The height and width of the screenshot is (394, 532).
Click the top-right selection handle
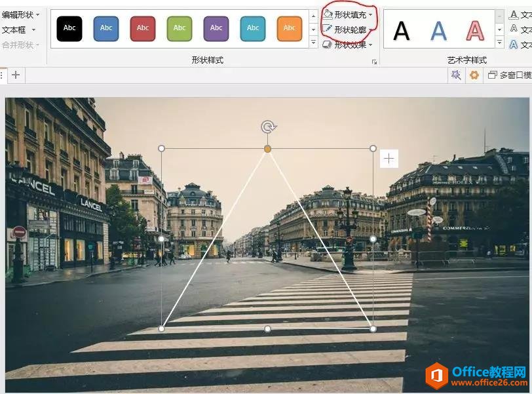click(x=373, y=148)
